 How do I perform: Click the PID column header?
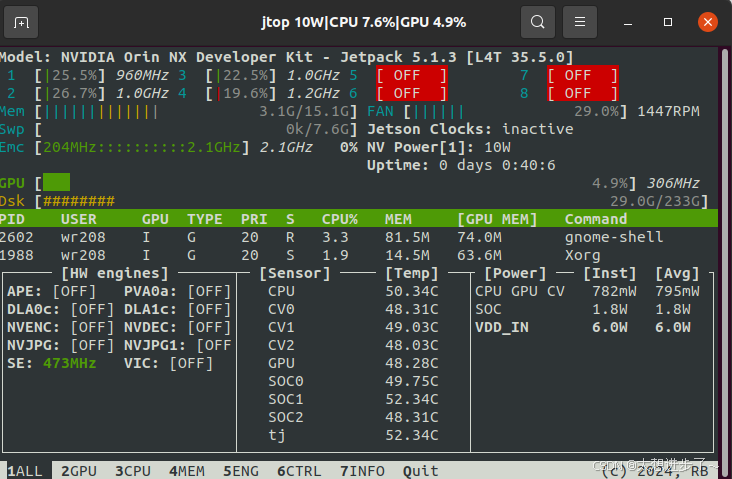click(12, 219)
